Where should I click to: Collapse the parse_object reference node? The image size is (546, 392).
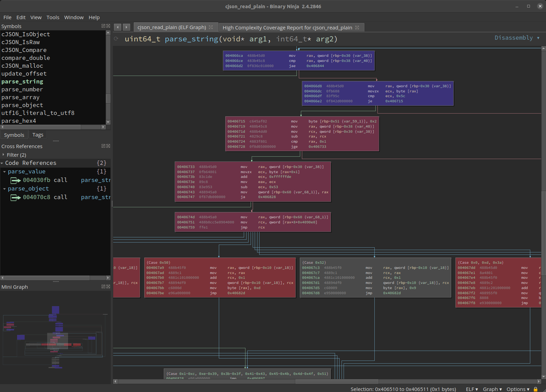click(4, 189)
